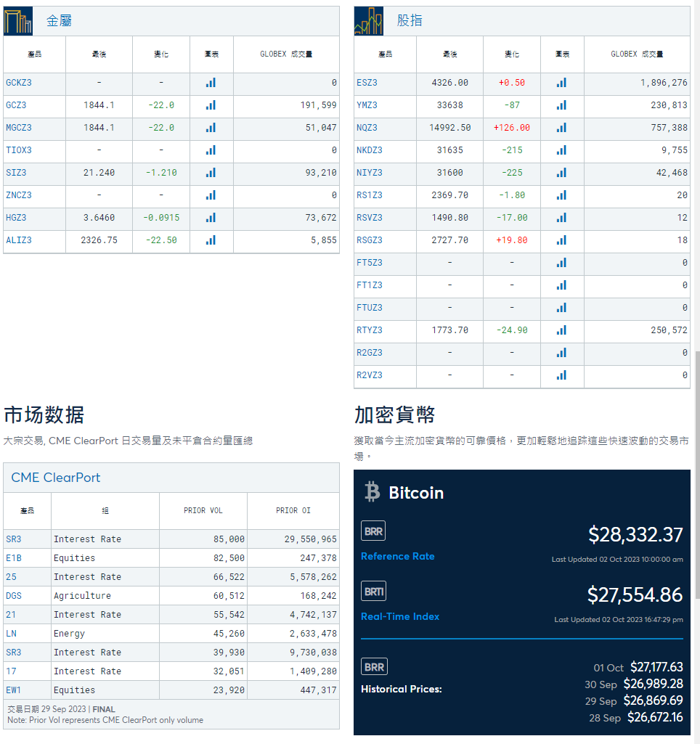
Task: Open chart icon for GCZ3 row
Action: click(x=211, y=105)
